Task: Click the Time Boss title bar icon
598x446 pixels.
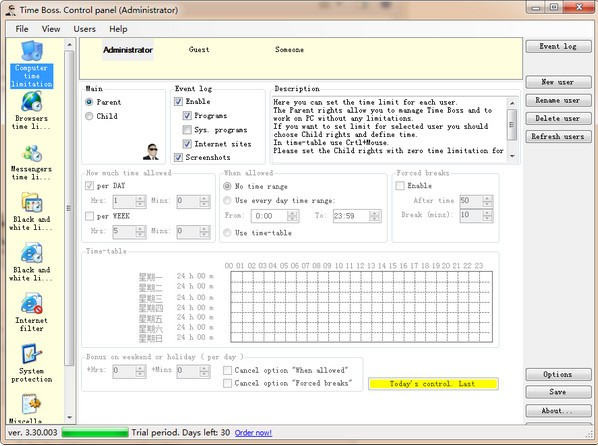Action: pos(11,9)
